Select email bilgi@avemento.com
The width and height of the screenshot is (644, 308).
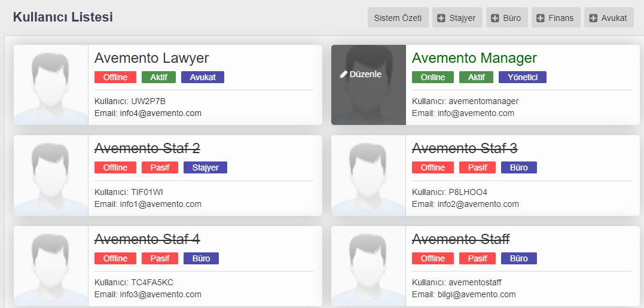477,294
